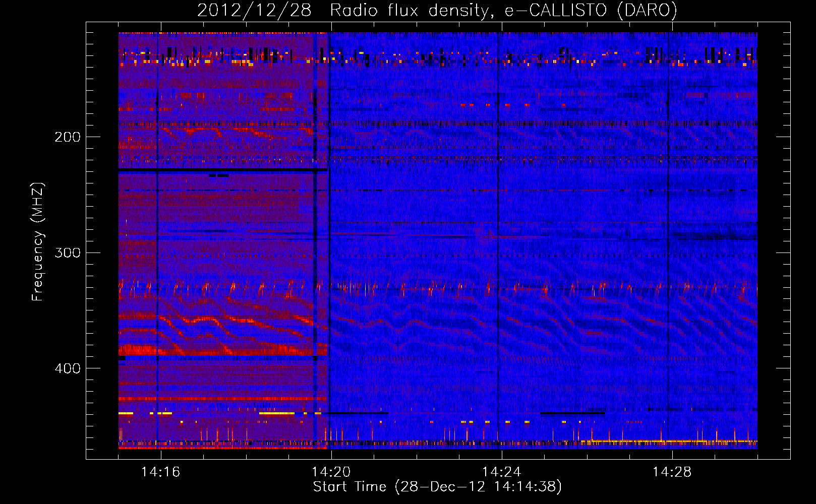Click the 14:28 time tick label
The image size is (816, 504).
672,472
